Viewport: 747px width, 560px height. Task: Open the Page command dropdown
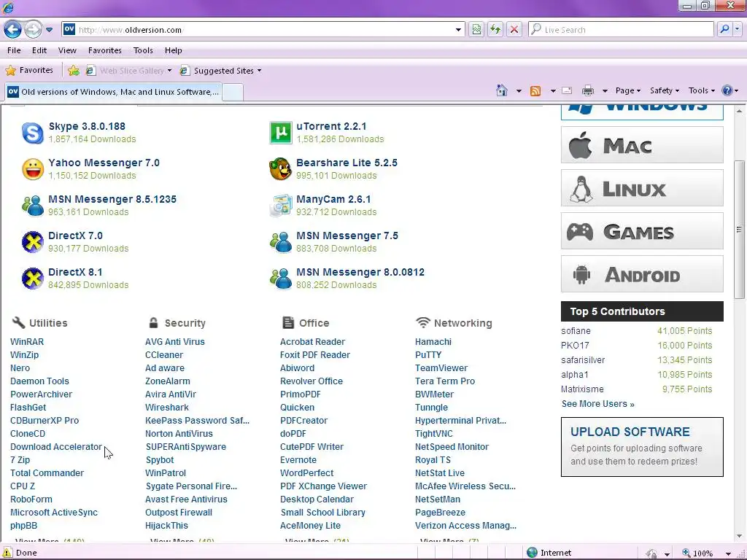pyautogui.click(x=628, y=90)
